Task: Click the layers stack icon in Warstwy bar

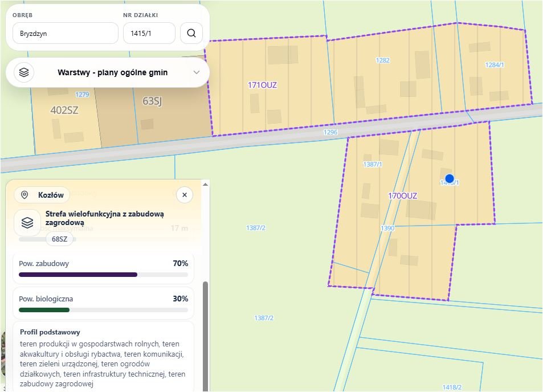Action: [24, 72]
